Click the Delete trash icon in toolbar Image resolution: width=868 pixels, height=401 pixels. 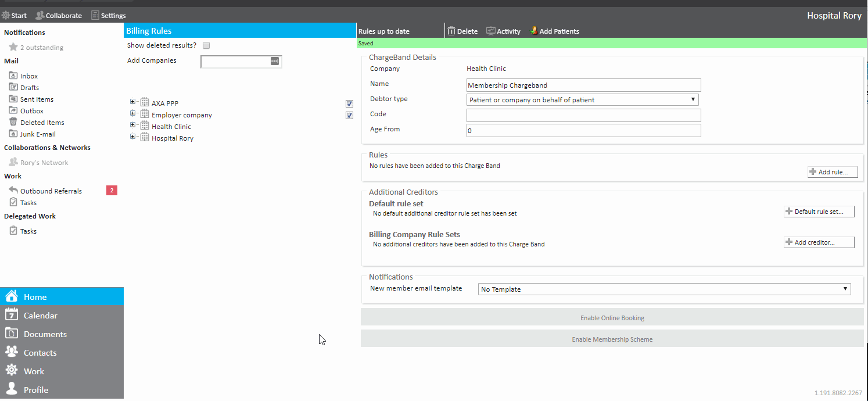click(x=451, y=31)
